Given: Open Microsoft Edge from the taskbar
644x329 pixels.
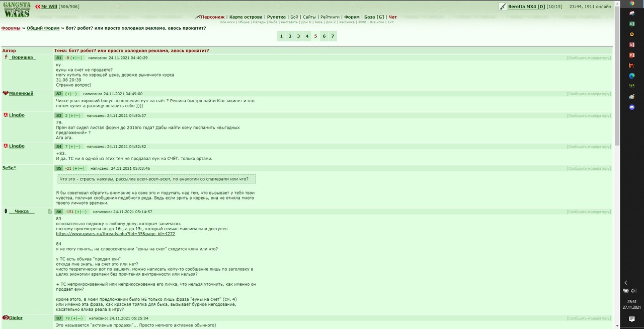Looking at the screenshot, I should [632, 76].
